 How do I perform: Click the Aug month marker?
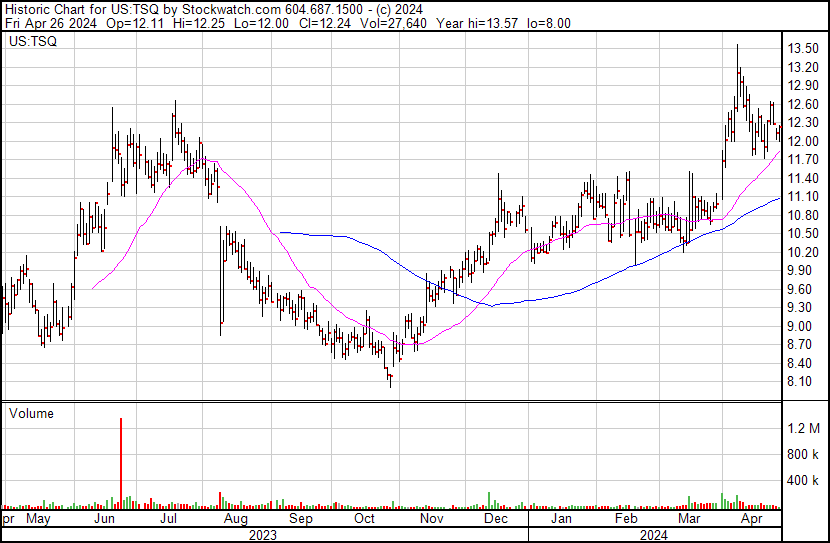pos(235,520)
